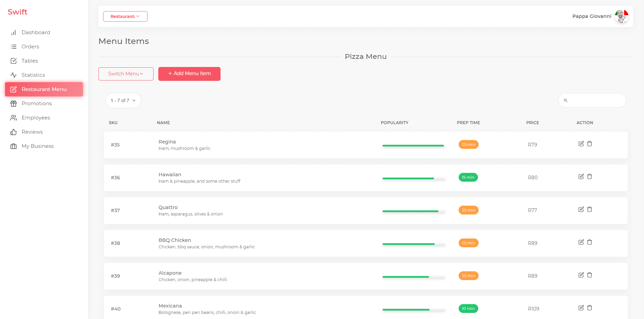This screenshot has height=319, width=644.
Task: Click the 15 min prep time badge for Hawaiian
Action: (468, 177)
